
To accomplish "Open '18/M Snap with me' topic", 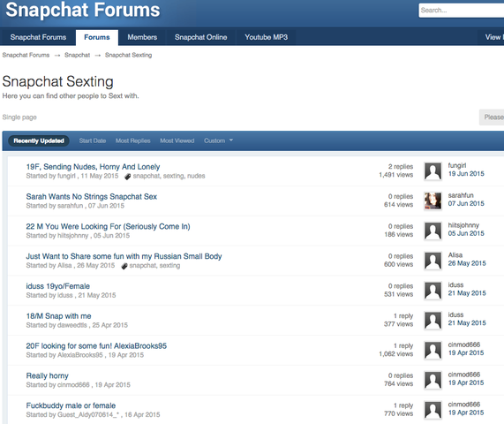I will click(x=58, y=316).
